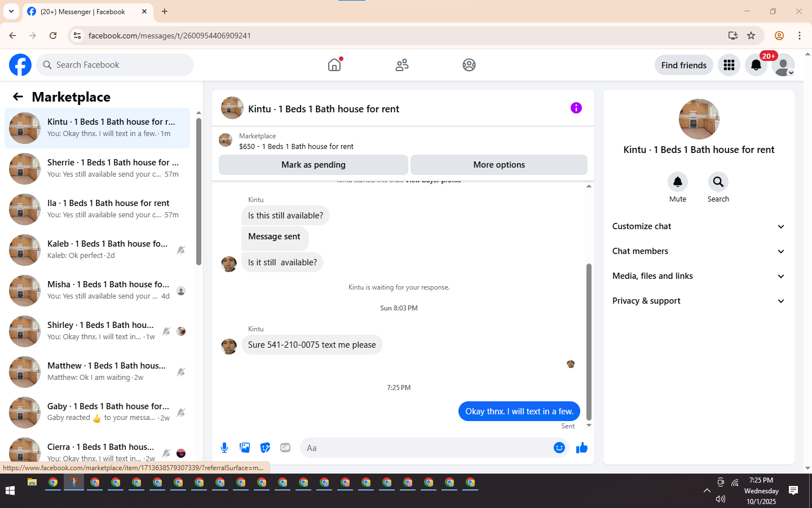The image size is (812, 508).
Task: Attach a file with the photo icon
Action: (x=245, y=448)
